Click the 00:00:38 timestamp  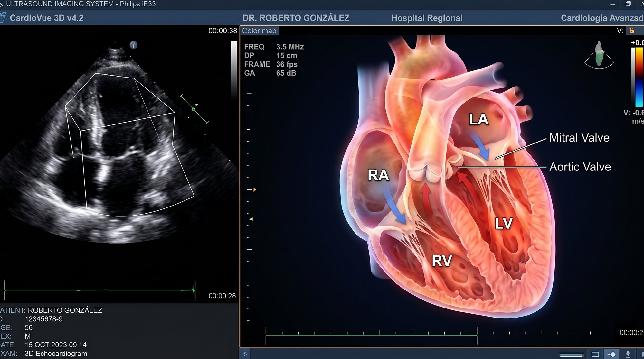tap(223, 31)
